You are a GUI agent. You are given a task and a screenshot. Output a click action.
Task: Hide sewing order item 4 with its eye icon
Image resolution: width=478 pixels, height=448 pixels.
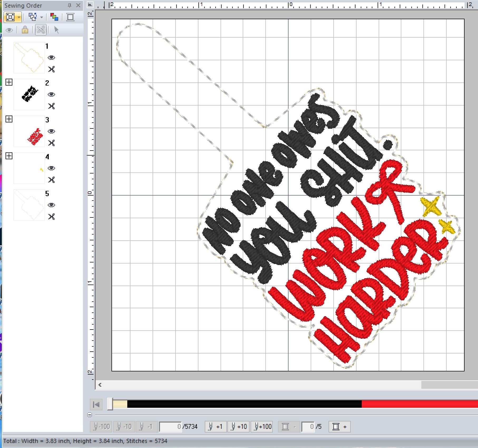click(x=51, y=168)
